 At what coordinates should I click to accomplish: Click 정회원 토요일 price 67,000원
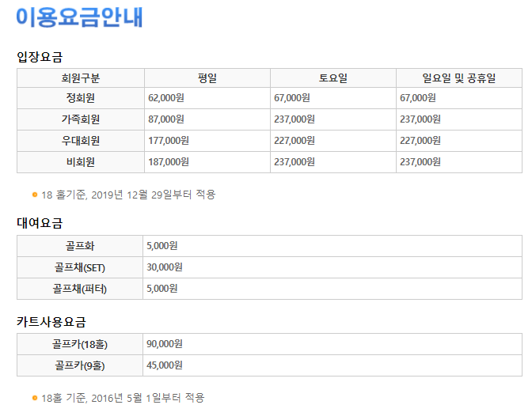(292, 98)
